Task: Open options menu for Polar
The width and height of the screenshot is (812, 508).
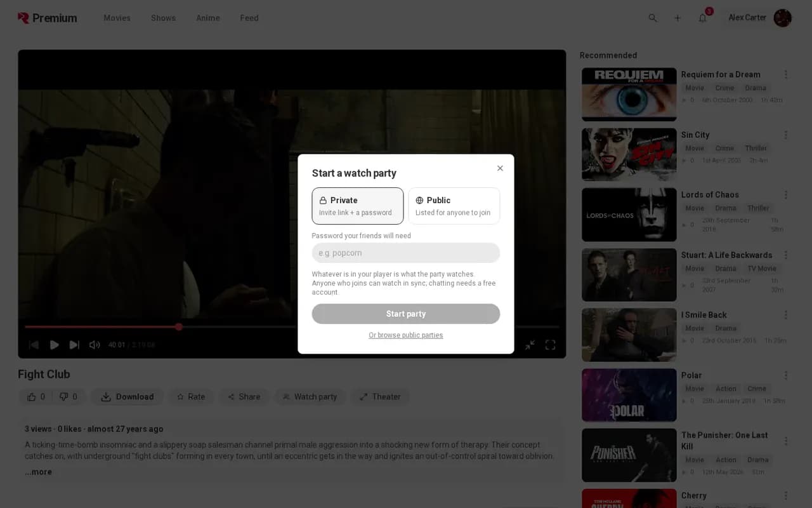Action: [x=786, y=375]
